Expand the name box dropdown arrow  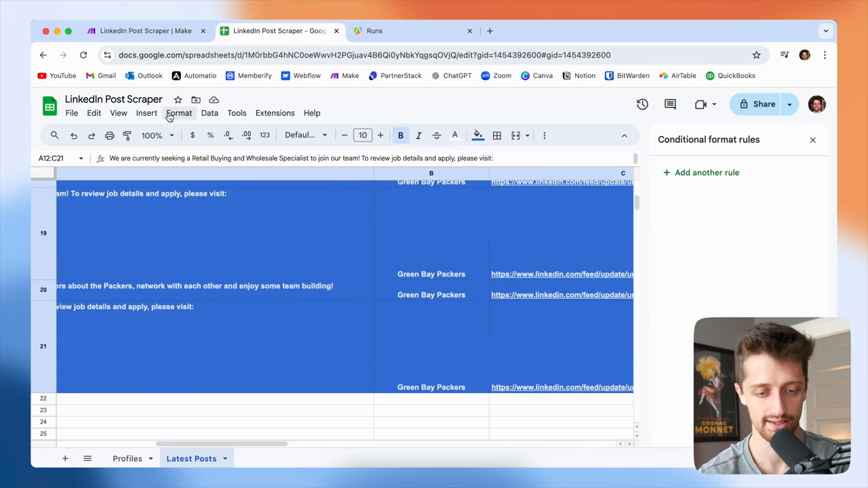(x=81, y=159)
